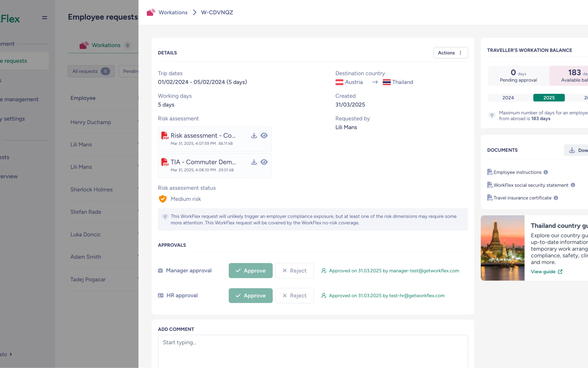Open the View guide link
This screenshot has width=588, height=368.
coord(546,272)
